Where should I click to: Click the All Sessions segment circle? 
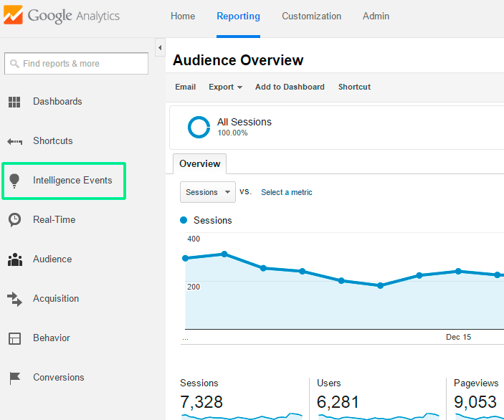pos(199,127)
